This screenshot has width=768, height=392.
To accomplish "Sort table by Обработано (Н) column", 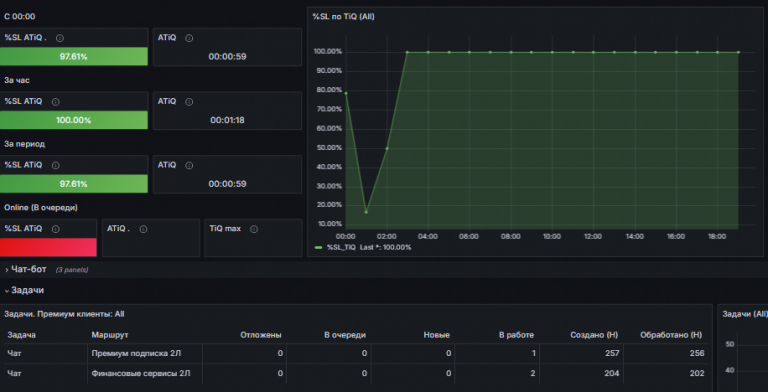I will tap(671, 335).
